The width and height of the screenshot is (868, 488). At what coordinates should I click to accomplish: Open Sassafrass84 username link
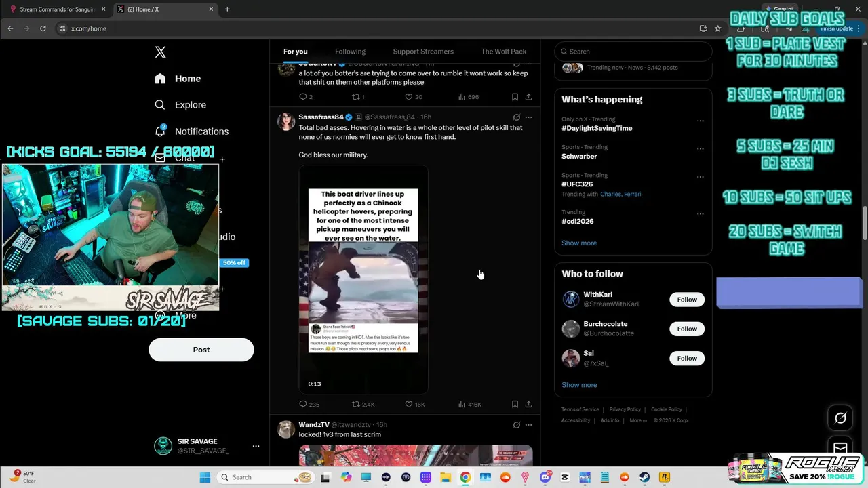click(x=321, y=117)
